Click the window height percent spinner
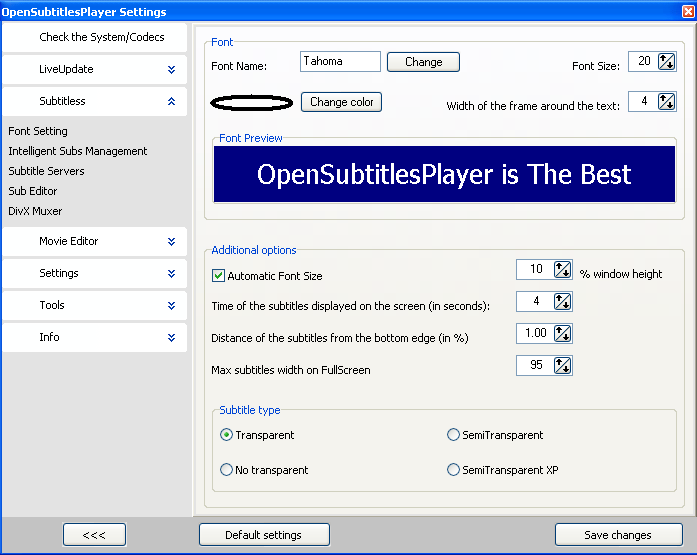 point(562,269)
